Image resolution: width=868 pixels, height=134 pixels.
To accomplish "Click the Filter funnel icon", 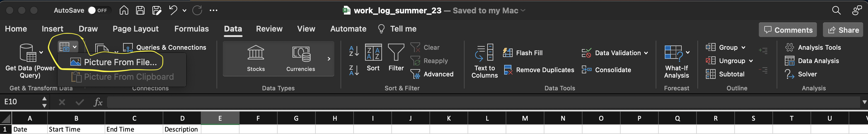I will 396,57.
